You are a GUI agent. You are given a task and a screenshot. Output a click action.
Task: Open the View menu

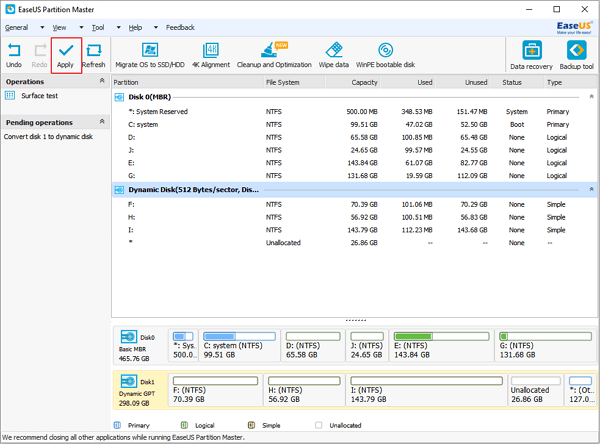[59, 28]
